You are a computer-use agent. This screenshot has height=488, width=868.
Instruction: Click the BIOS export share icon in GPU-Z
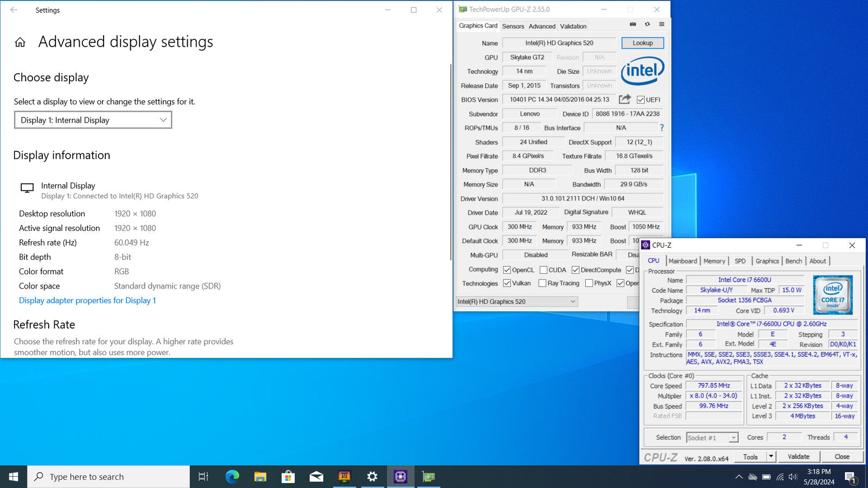[625, 99]
